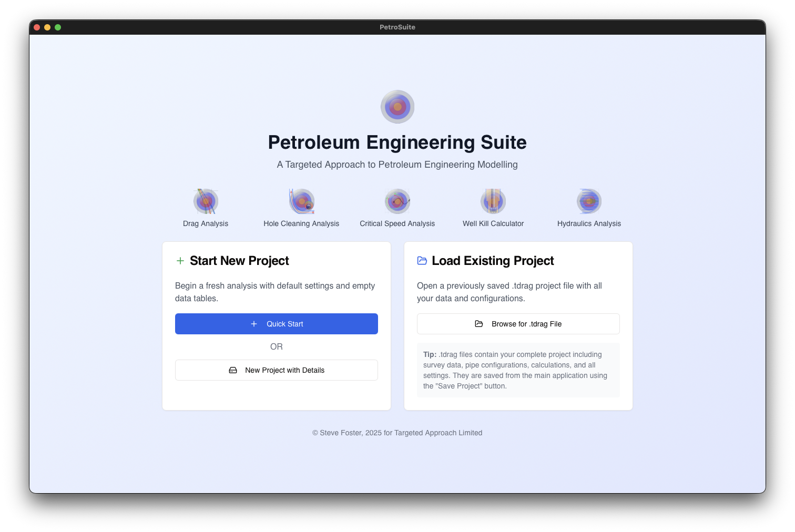Click the Load Existing Project heading
Screen dimensions: 795x532
493,261
